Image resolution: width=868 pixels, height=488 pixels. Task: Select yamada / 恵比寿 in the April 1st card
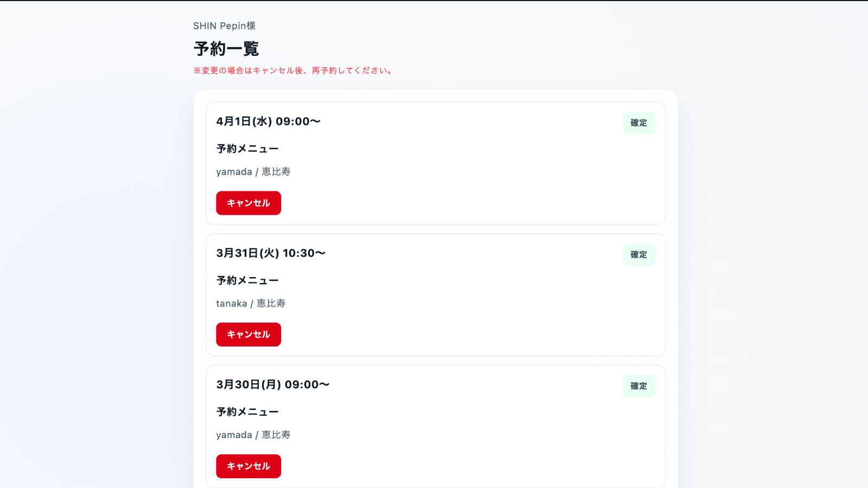pyautogui.click(x=253, y=171)
